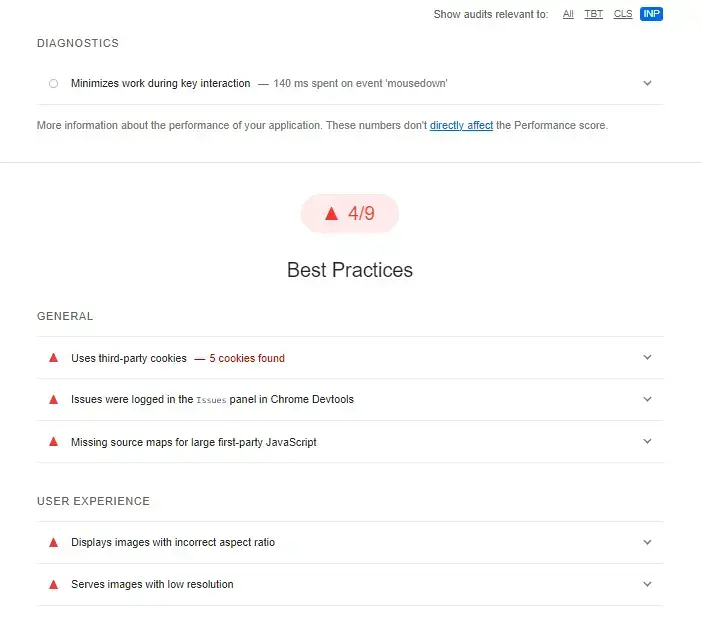Screen dimensions: 701x617
Task: Expand Serves images with low resolution chevron
Action: click(647, 584)
